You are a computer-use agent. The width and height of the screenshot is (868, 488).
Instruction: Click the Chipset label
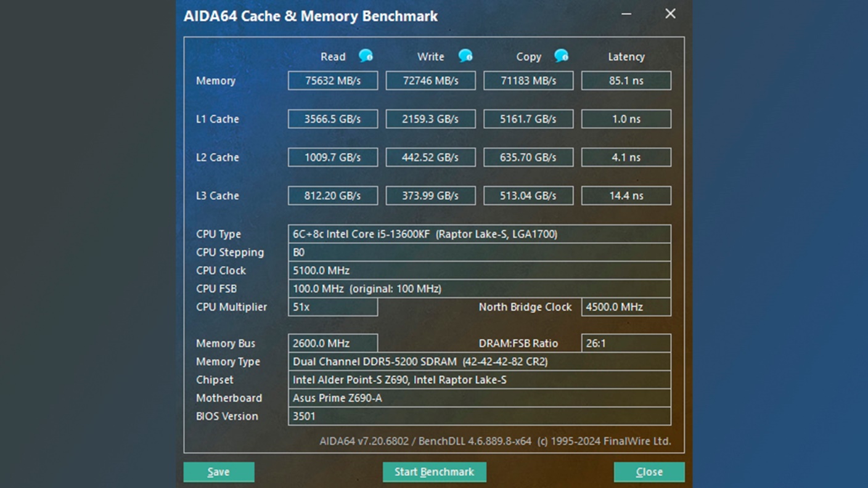point(215,380)
